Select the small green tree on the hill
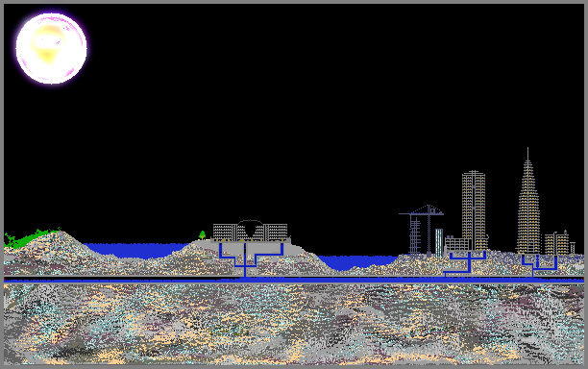Image resolution: width=588 pixels, height=369 pixels. [202, 235]
